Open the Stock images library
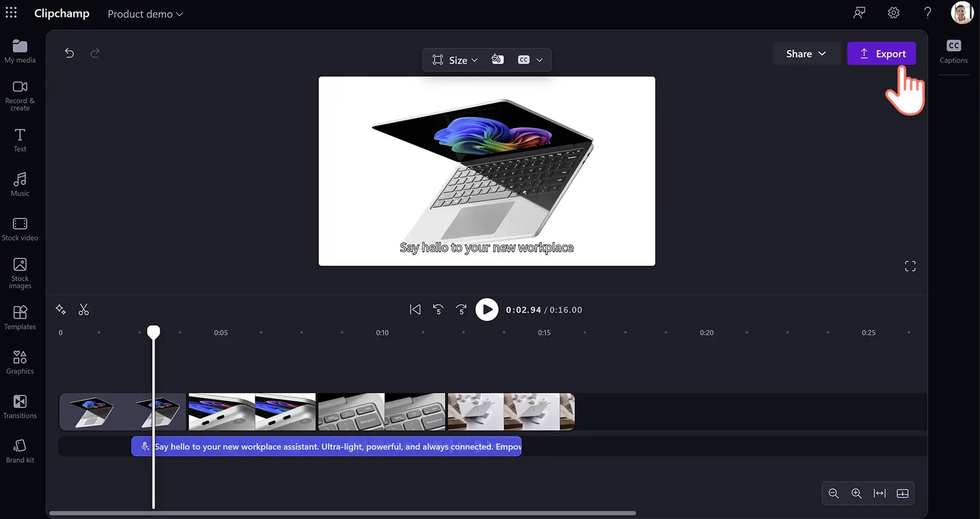 tap(20, 273)
